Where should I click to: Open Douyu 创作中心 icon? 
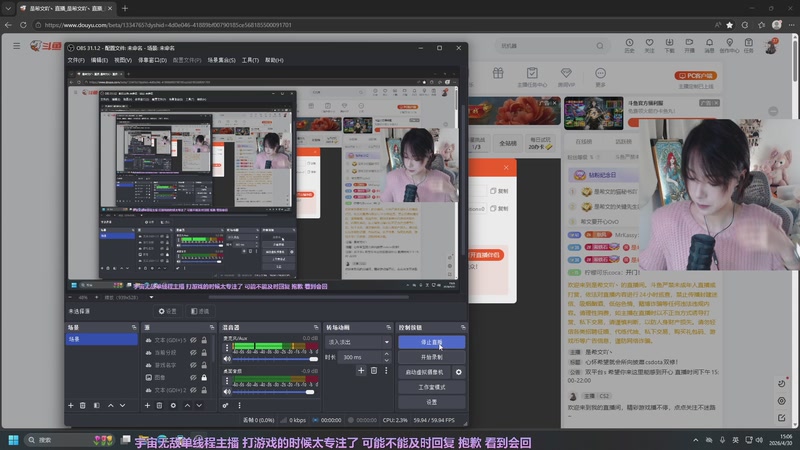pos(729,45)
